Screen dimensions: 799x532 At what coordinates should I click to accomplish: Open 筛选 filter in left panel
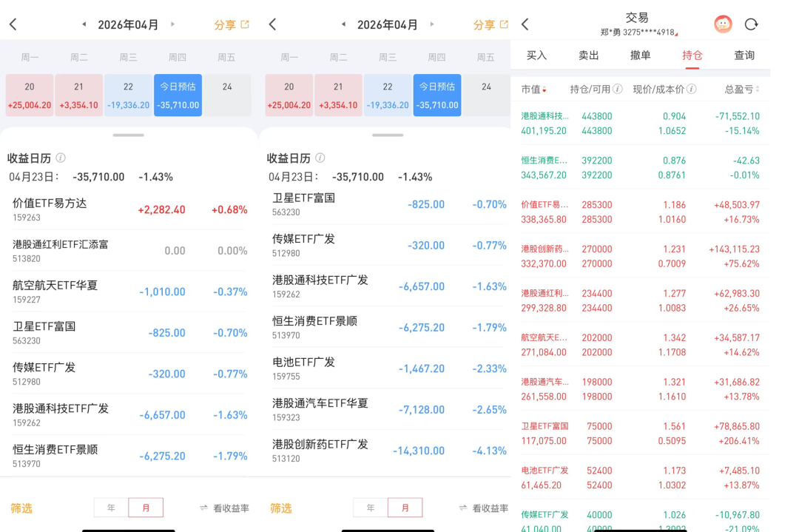(x=21, y=508)
